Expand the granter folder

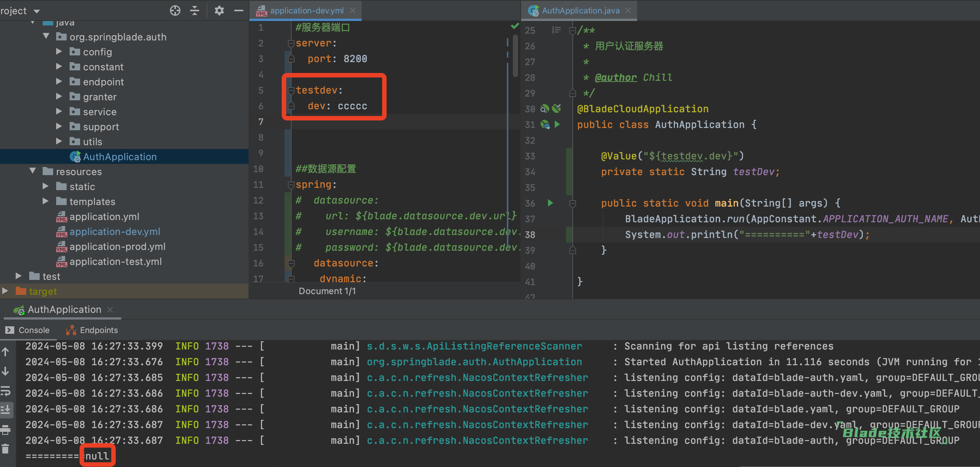60,96
